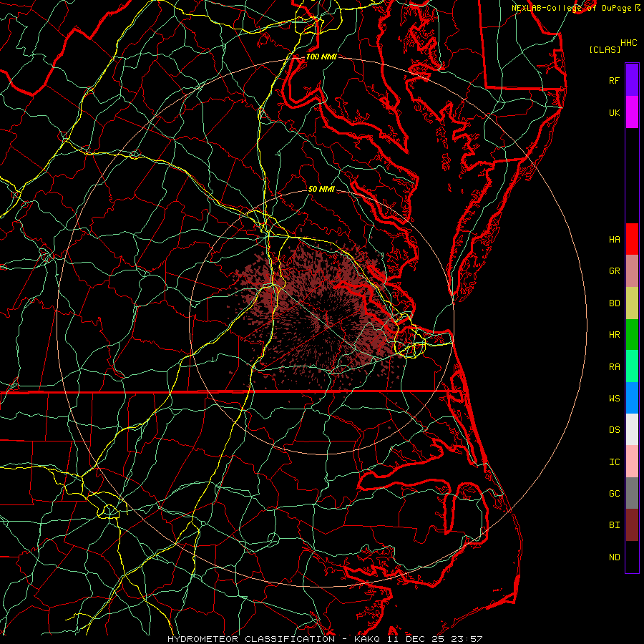The height and width of the screenshot is (644, 644).
Task: Click the BD legend label
Action: point(614,303)
